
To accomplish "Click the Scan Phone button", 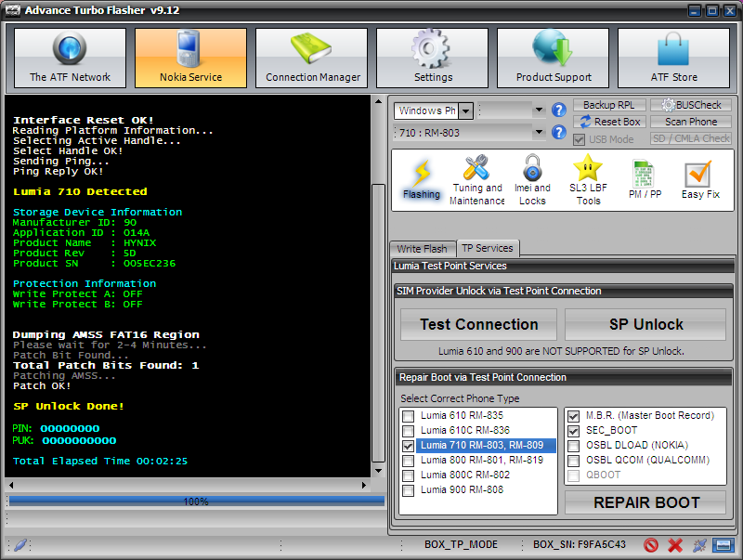I will pyautogui.click(x=691, y=122).
